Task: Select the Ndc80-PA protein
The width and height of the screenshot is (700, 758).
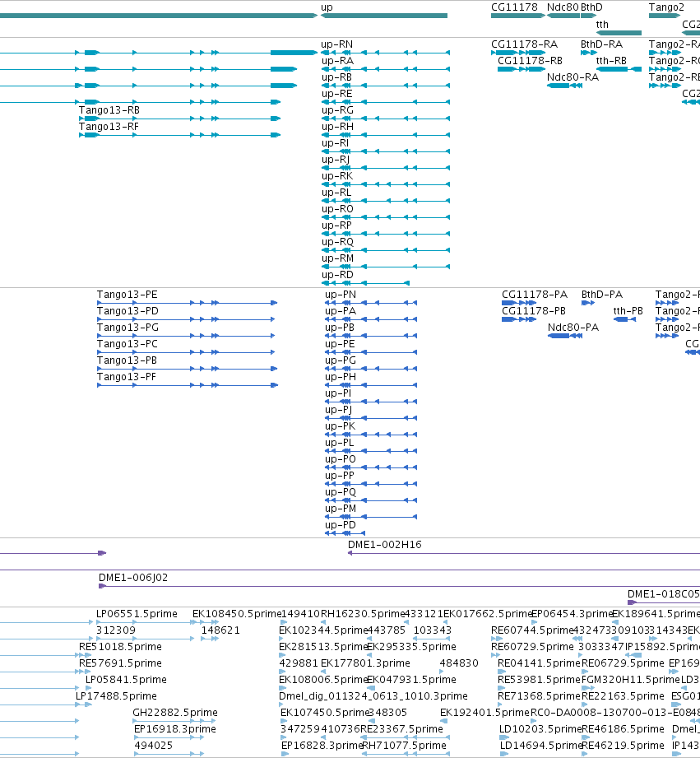Action: (x=565, y=336)
